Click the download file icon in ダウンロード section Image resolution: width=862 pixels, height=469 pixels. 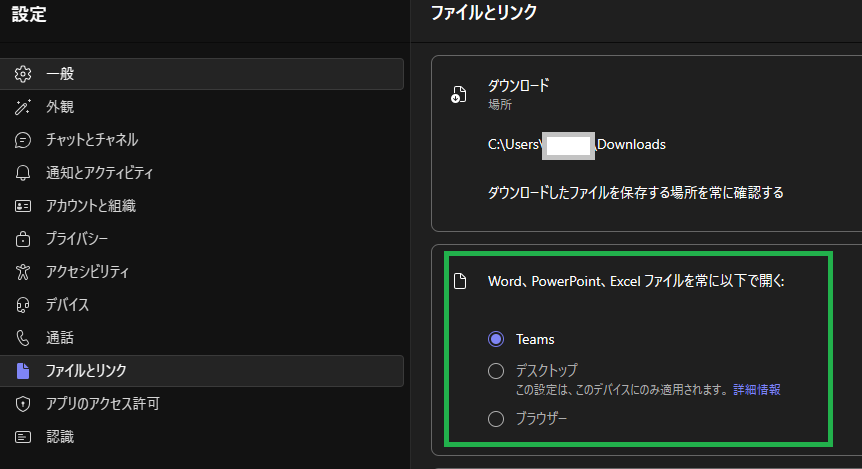(458, 94)
